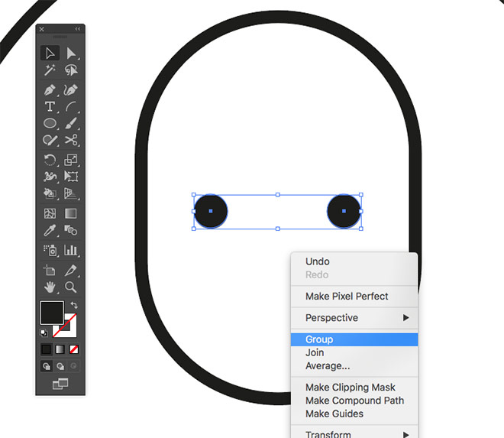
Task: Enable Draw Inside mode
Action: 73,366
